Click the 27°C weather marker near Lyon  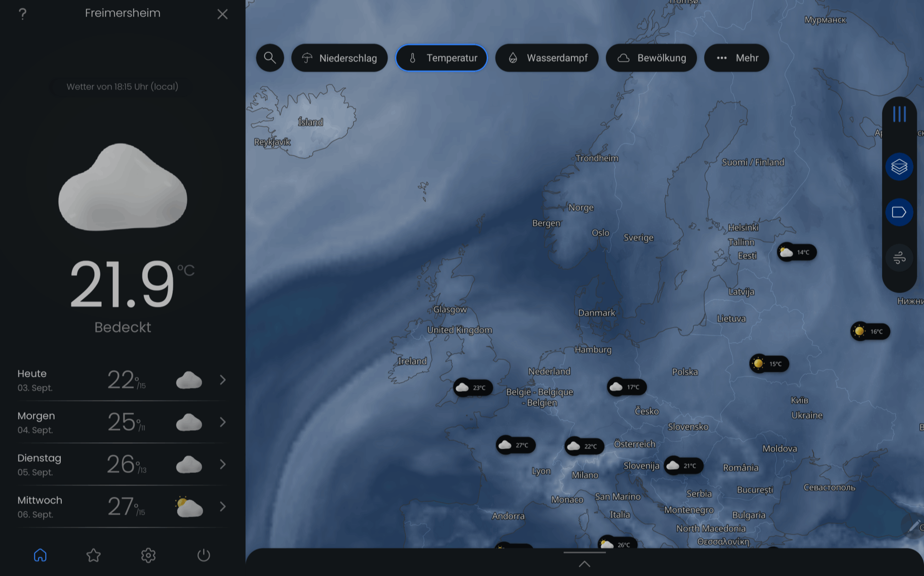(x=515, y=445)
